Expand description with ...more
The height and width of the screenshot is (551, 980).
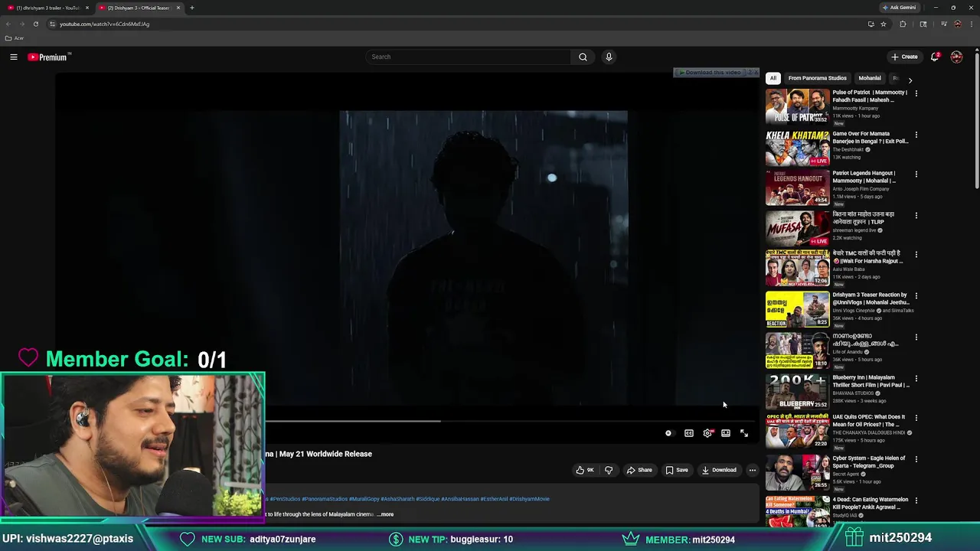385,514
